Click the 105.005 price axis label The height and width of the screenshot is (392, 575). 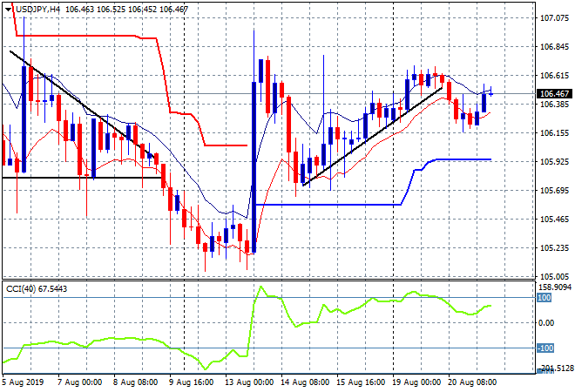coord(554,276)
